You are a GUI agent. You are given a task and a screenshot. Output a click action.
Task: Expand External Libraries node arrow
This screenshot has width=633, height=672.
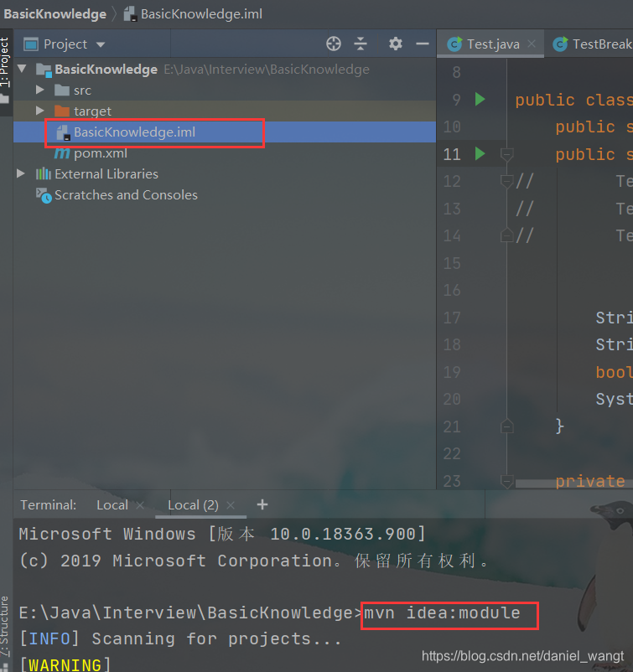[21, 173]
